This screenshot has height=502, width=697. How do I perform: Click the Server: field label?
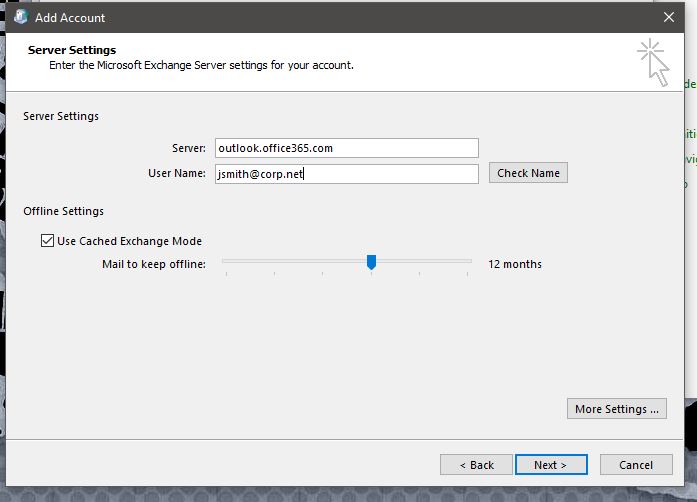(189, 148)
